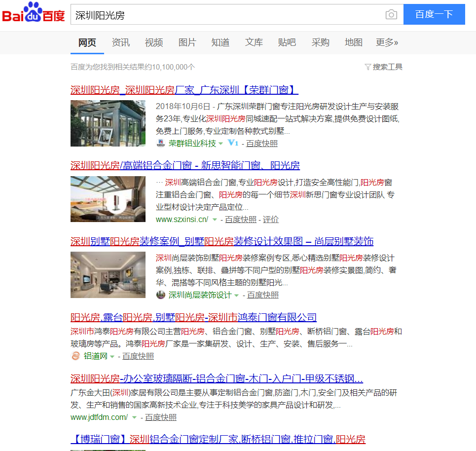Expand dropdown arrow next to 铝道网
This screenshot has width=476, height=451.
(112, 356)
